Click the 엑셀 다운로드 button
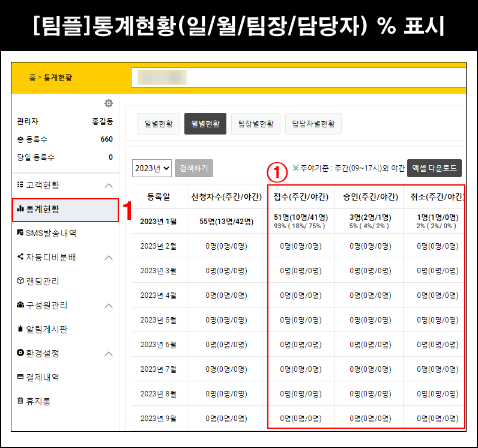478x448 pixels. [434, 168]
